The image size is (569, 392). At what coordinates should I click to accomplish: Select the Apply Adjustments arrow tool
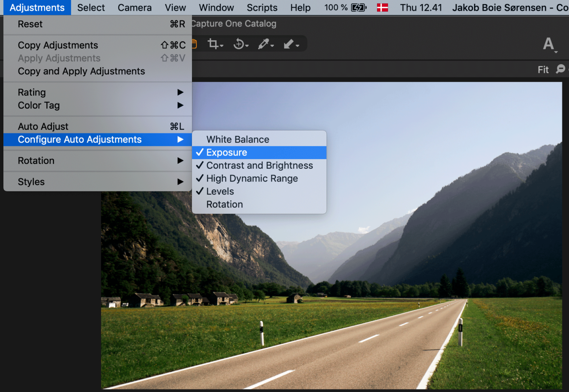point(289,44)
